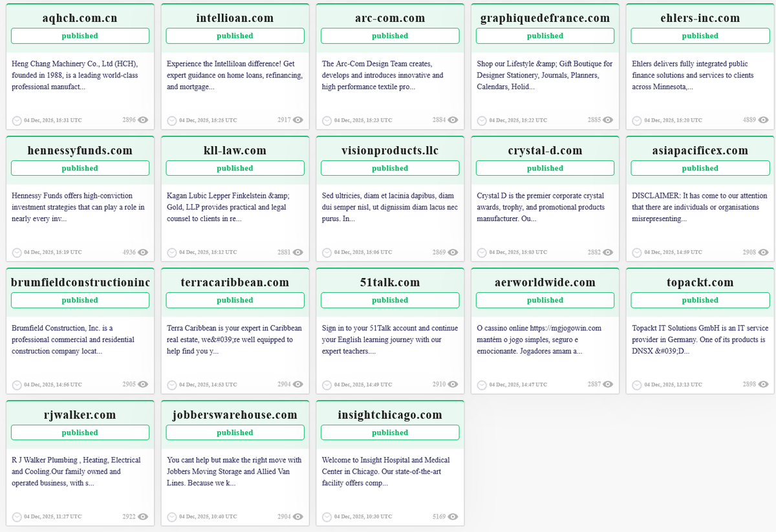
Task: Click the eye views icon on 51talk.com card
Action: [x=453, y=385]
